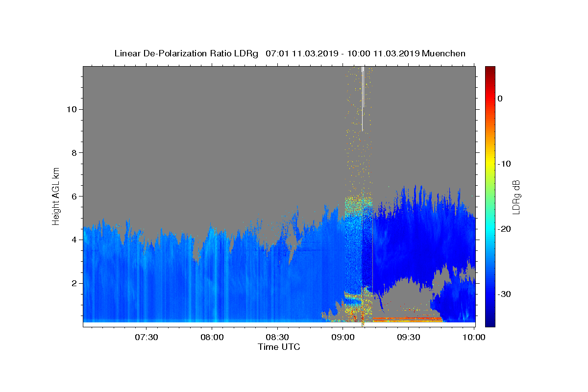The height and width of the screenshot is (392, 588).
Task: Click the '08:30' time tick label
Action: [x=277, y=337]
